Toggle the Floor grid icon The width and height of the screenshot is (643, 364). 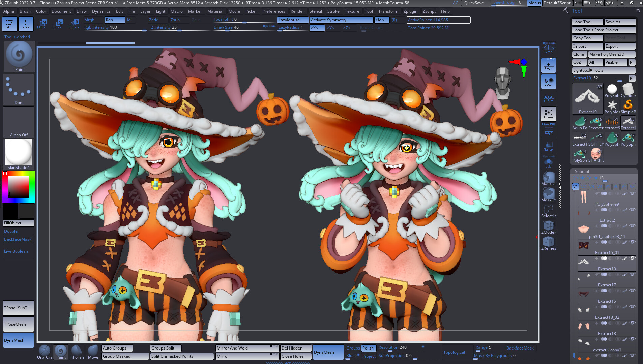click(548, 65)
